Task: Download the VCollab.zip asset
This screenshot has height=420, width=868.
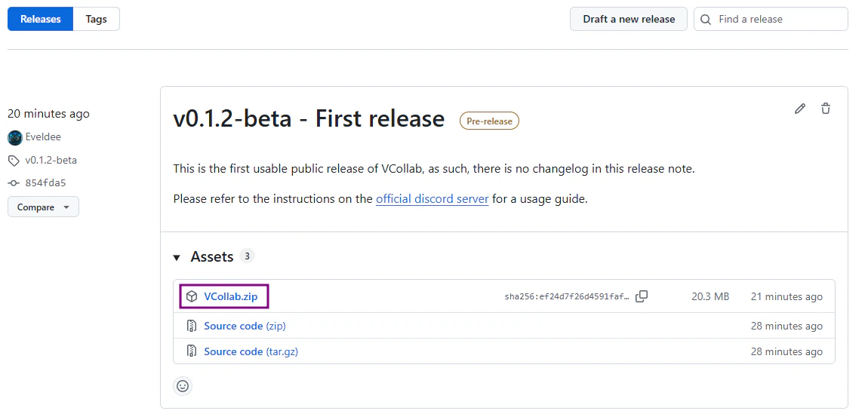Action: 230,296
